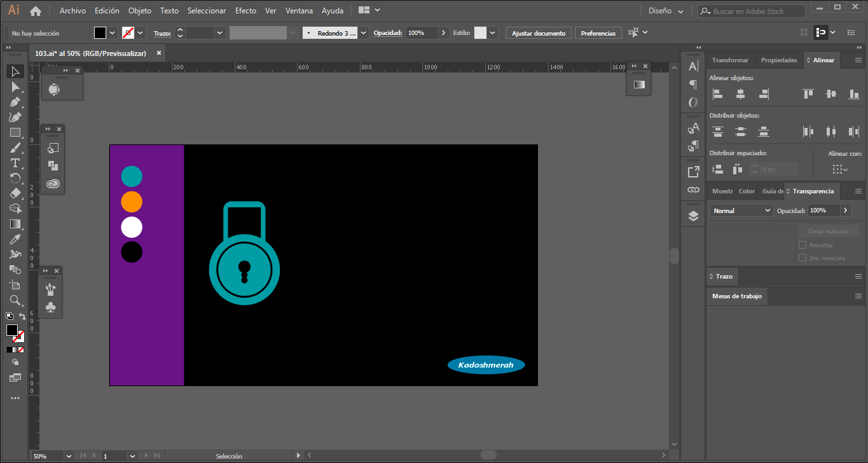Click the Preferencias button
This screenshot has height=463, width=868.
598,33
